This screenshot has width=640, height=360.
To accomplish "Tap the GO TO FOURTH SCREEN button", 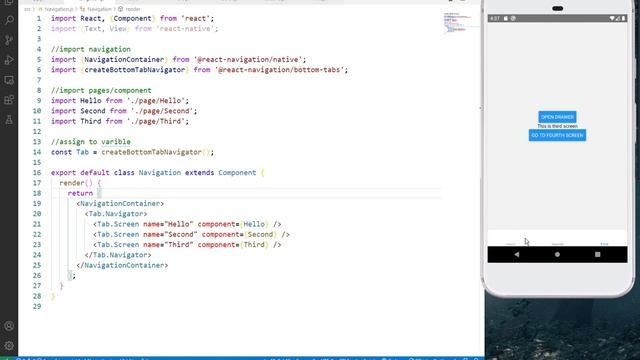I will 557,135.
